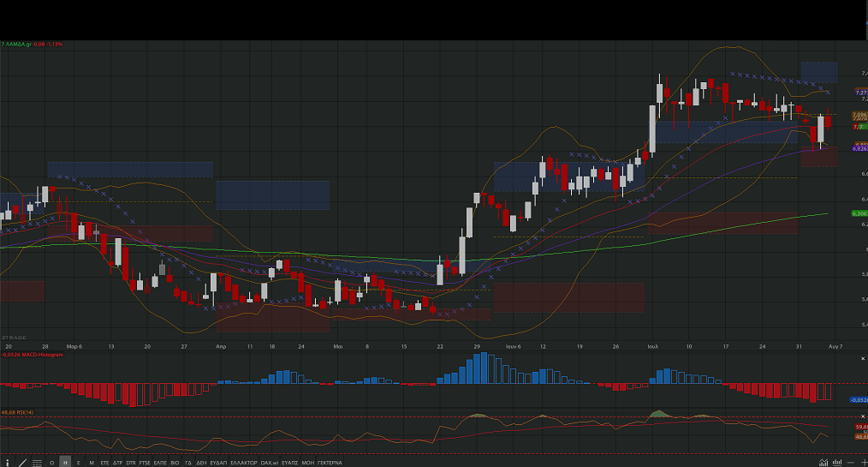
Task: Load the ΓΔ index shortcut
Action: coord(188,463)
